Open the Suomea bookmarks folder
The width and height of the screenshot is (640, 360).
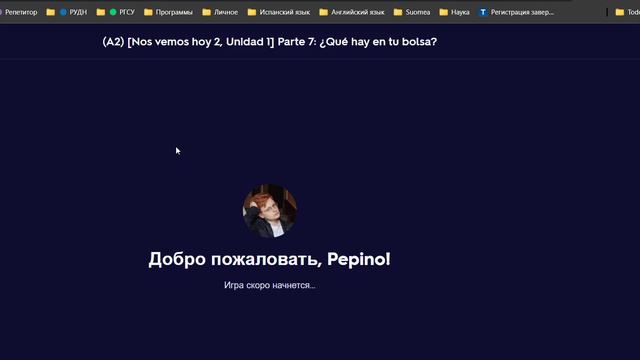[x=412, y=12]
